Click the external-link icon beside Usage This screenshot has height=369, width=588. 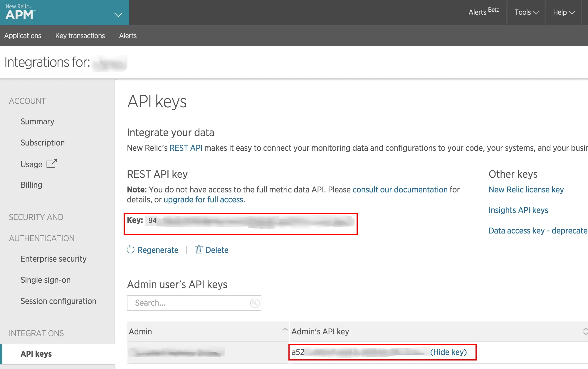coord(52,164)
